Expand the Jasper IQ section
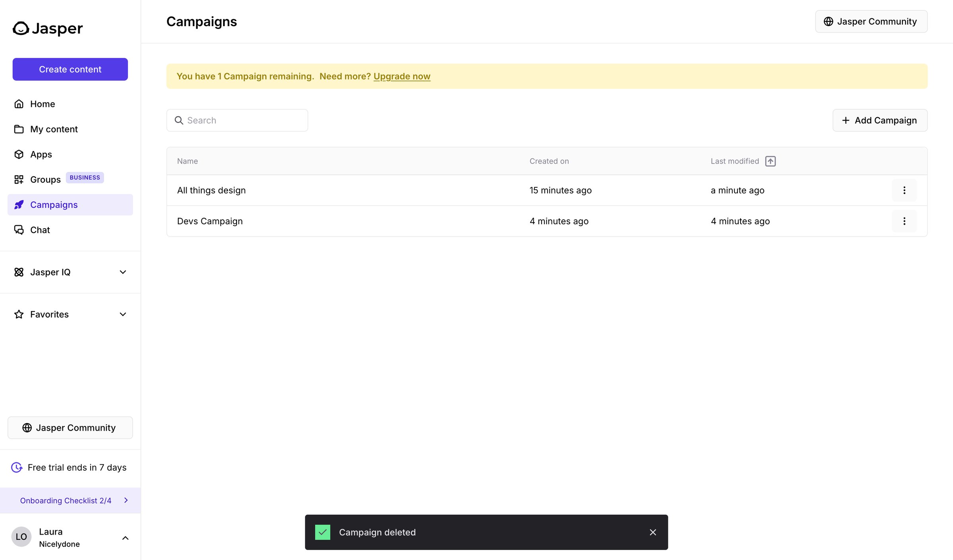Screen dimensions: 953x560 [123, 272]
